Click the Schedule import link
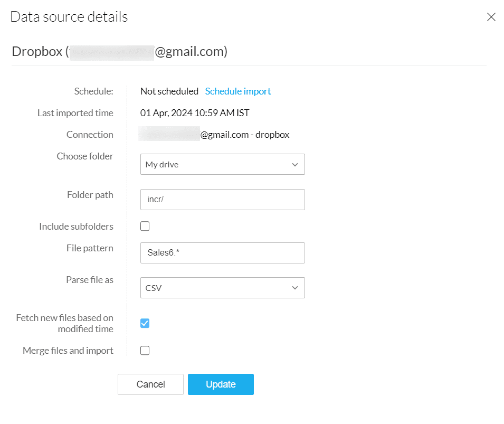Screen dimensions: 504x424 (238, 91)
